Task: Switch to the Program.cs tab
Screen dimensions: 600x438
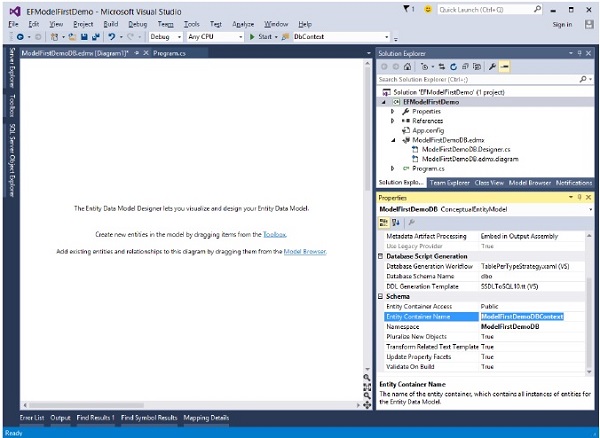Action: (x=169, y=53)
